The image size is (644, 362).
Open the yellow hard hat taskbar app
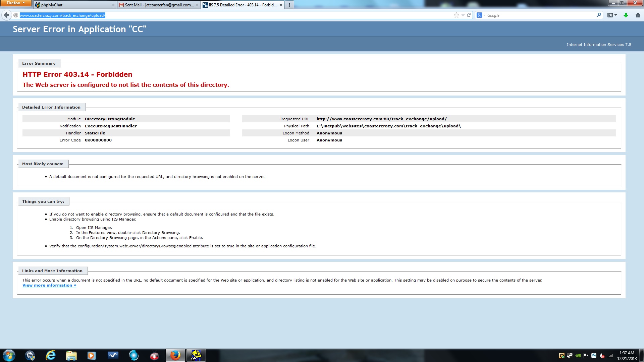(196, 355)
